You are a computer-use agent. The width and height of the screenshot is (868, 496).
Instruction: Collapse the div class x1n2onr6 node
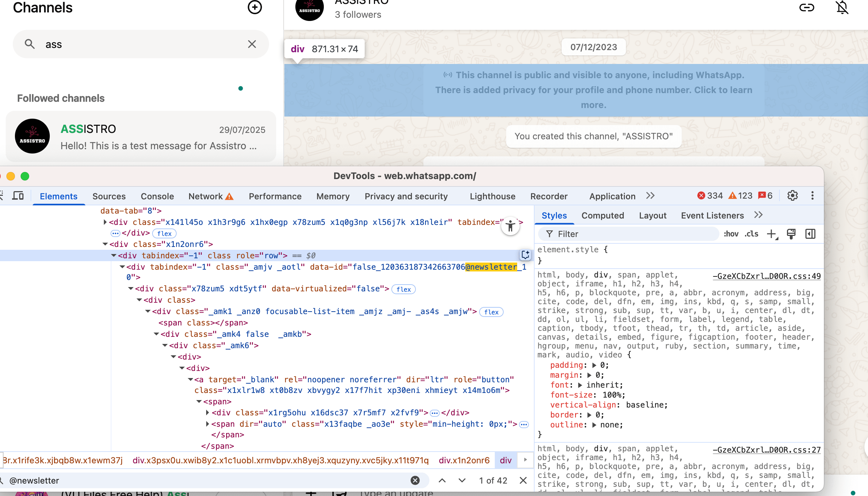(105, 244)
